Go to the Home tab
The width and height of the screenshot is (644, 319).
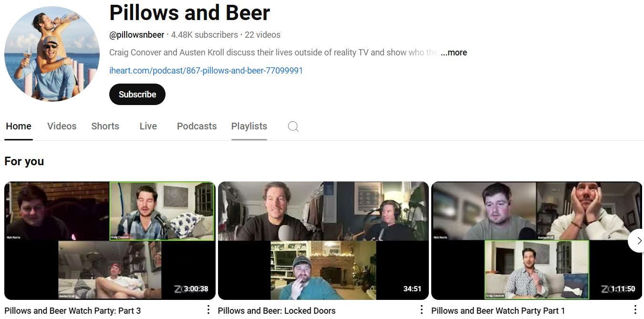pos(19,126)
